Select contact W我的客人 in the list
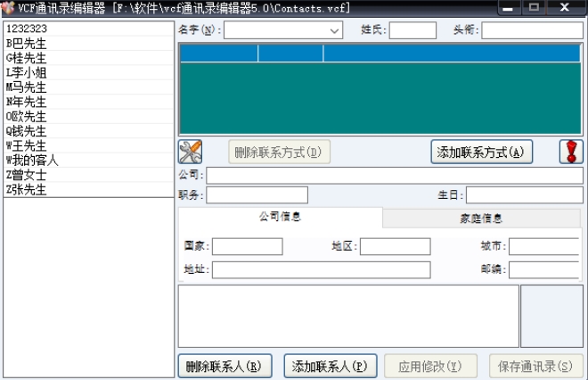Image resolution: width=588 pixels, height=380 pixels. point(88,161)
